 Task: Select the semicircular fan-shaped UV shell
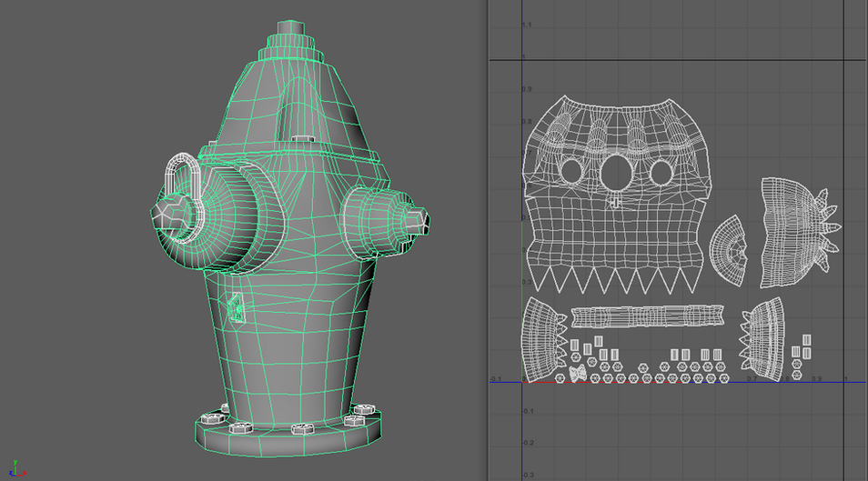pyautogui.click(x=729, y=251)
